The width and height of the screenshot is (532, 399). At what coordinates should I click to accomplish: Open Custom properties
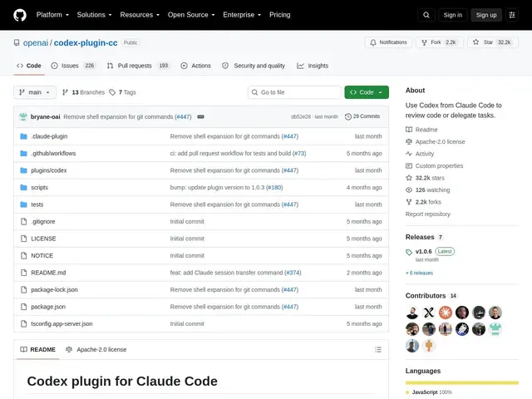(x=434, y=166)
